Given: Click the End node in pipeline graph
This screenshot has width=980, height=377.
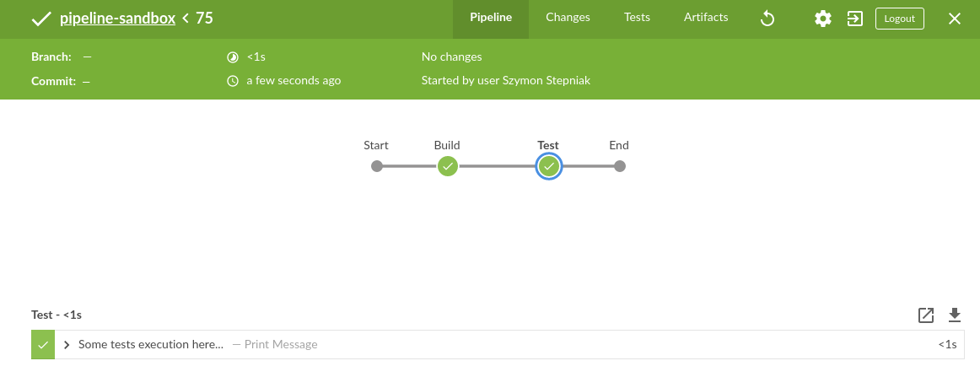Looking at the screenshot, I should (620, 166).
